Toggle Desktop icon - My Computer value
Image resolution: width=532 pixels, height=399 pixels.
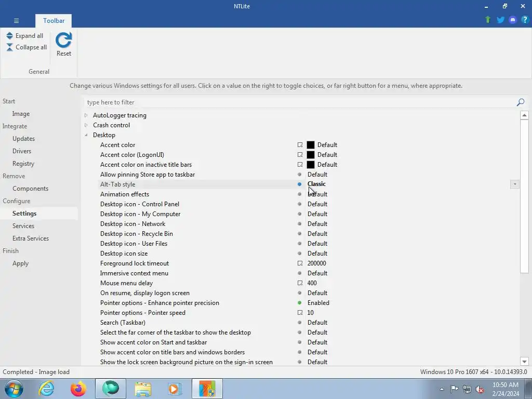click(x=317, y=214)
